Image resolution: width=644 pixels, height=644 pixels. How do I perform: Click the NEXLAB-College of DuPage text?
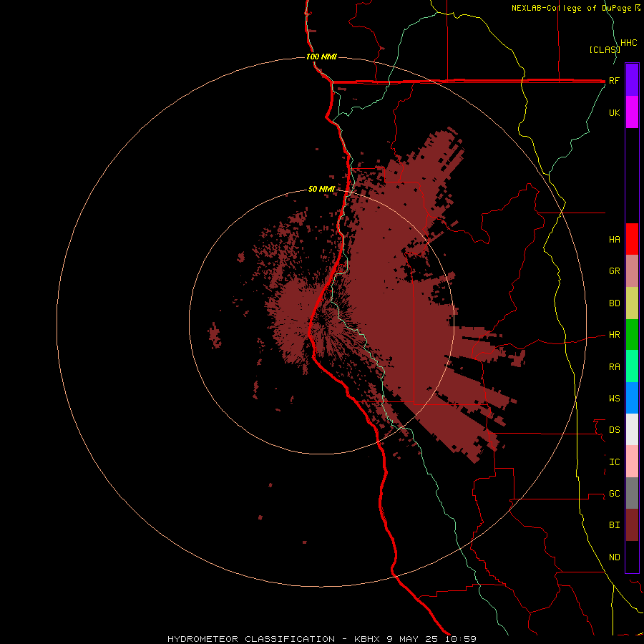[x=571, y=8]
